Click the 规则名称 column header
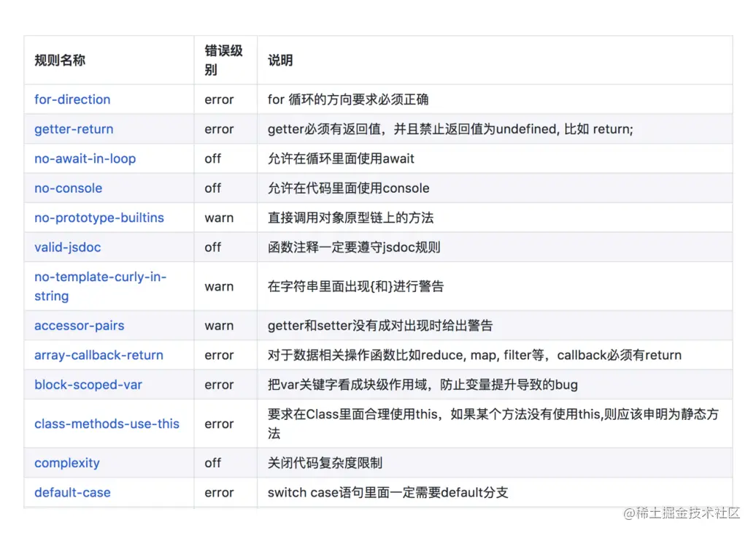Viewport: 756px width, 536px height. pyautogui.click(x=60, y=61)
